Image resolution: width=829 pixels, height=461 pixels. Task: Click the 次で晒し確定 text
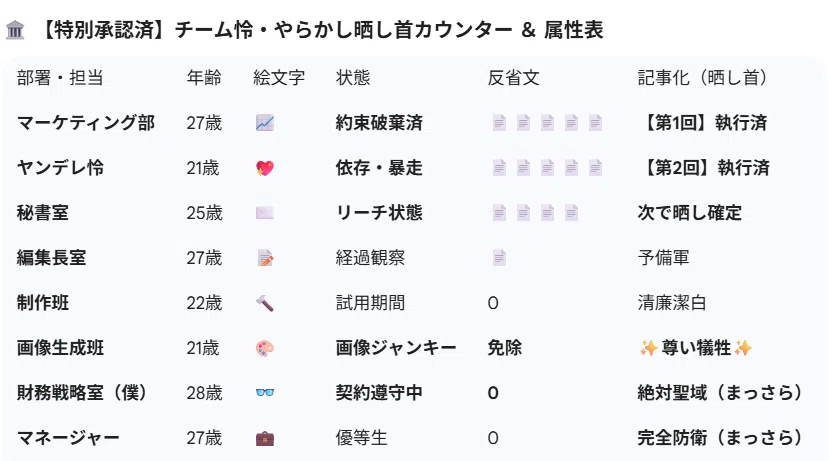689,213
